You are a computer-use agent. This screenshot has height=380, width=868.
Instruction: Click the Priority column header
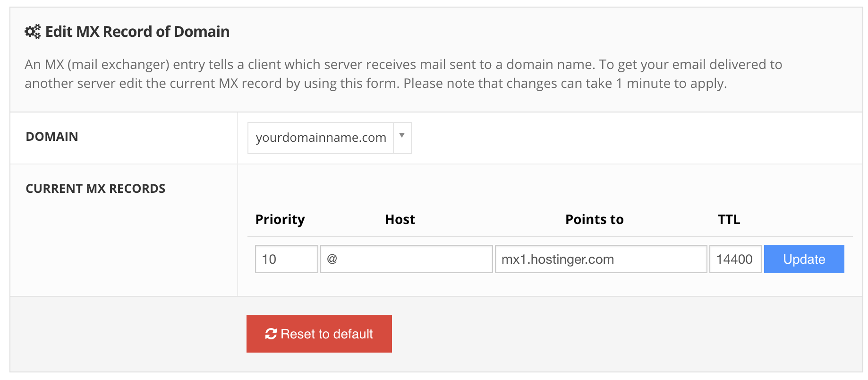click(280, 220)
